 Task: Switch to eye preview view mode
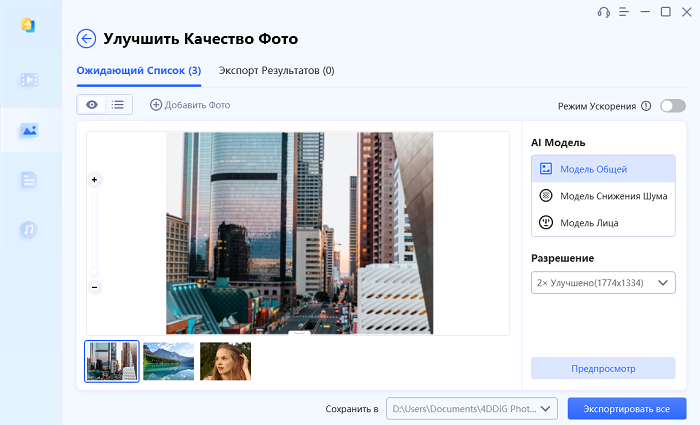[92, 104]
